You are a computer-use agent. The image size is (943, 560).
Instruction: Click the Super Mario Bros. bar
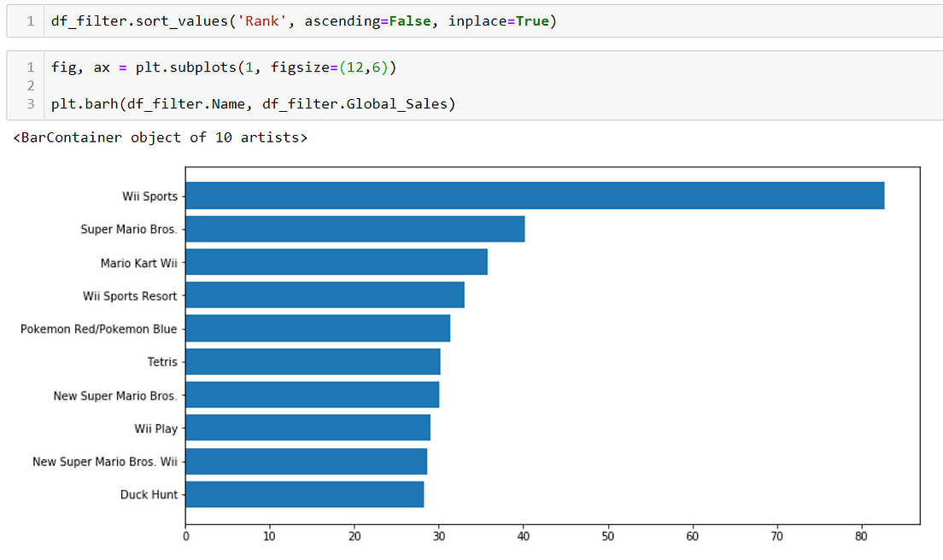(x=354, y=229)
